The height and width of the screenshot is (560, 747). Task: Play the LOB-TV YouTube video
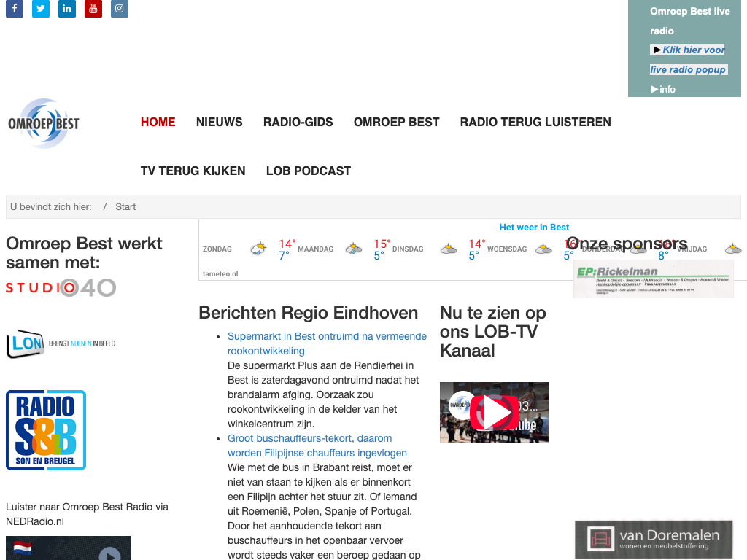tap(494, 413)
